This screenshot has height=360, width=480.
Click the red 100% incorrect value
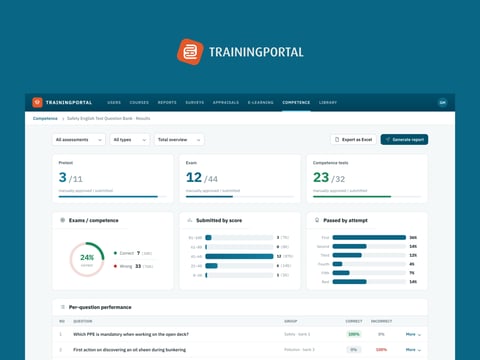coord(381,350)
